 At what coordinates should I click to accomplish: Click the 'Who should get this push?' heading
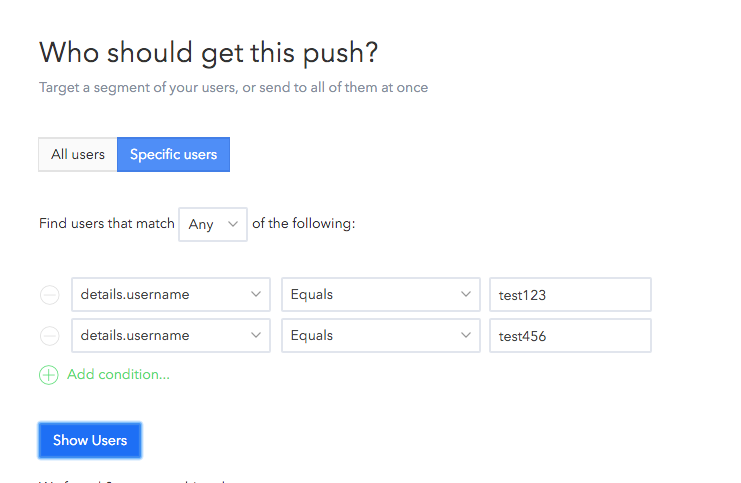pos(208,53)
